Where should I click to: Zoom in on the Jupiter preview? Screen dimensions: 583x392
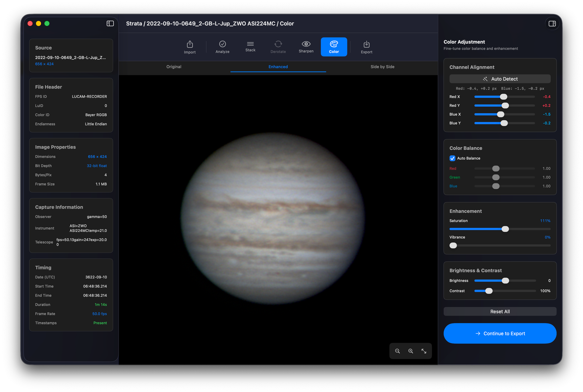(x=411, y=351)
